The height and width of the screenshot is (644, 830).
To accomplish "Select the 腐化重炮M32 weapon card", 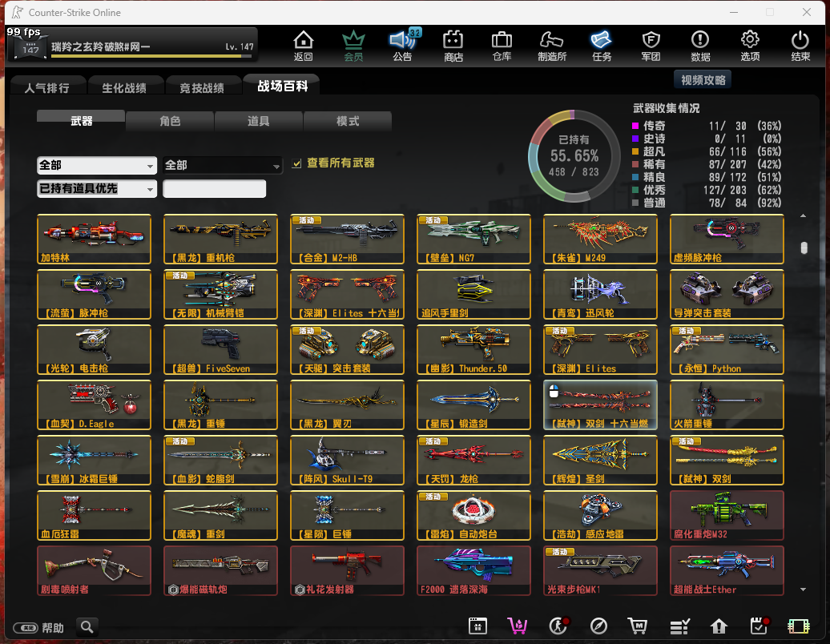I will coord(727,515).
